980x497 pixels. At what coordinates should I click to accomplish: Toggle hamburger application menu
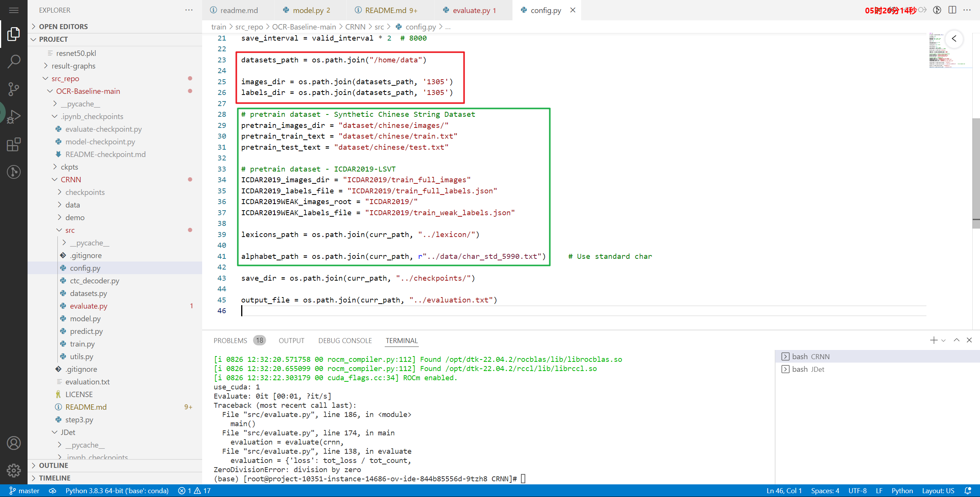click(14, 10)
